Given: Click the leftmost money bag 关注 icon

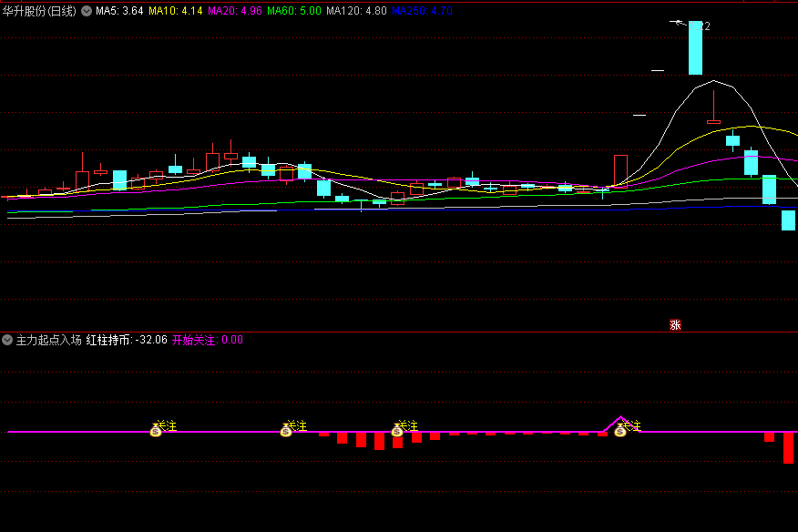Looking at the screenshot, I should pos(156,430).
